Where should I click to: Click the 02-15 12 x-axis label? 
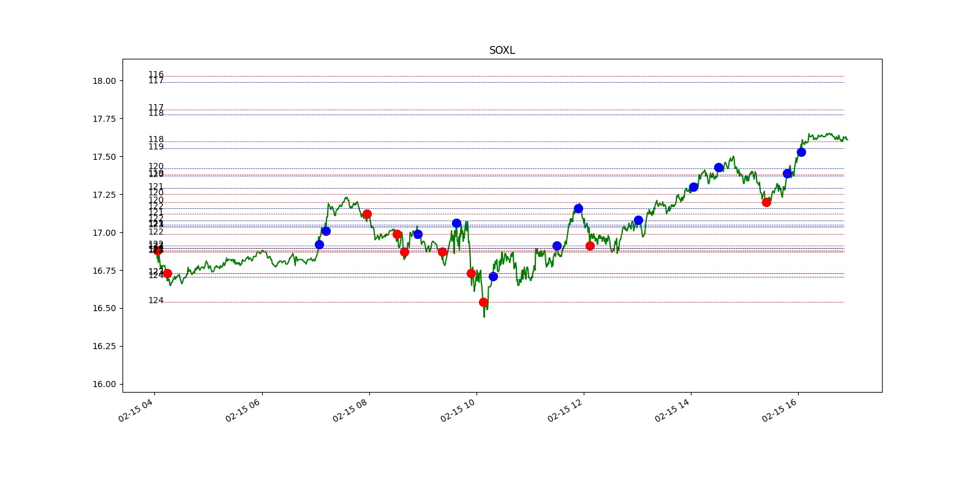click(565, 410)
